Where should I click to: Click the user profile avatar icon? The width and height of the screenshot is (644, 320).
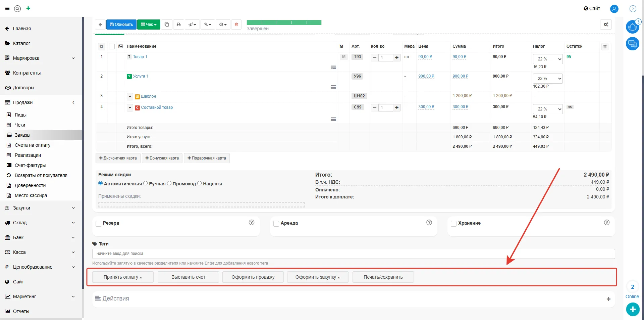[x=614, y=9]
